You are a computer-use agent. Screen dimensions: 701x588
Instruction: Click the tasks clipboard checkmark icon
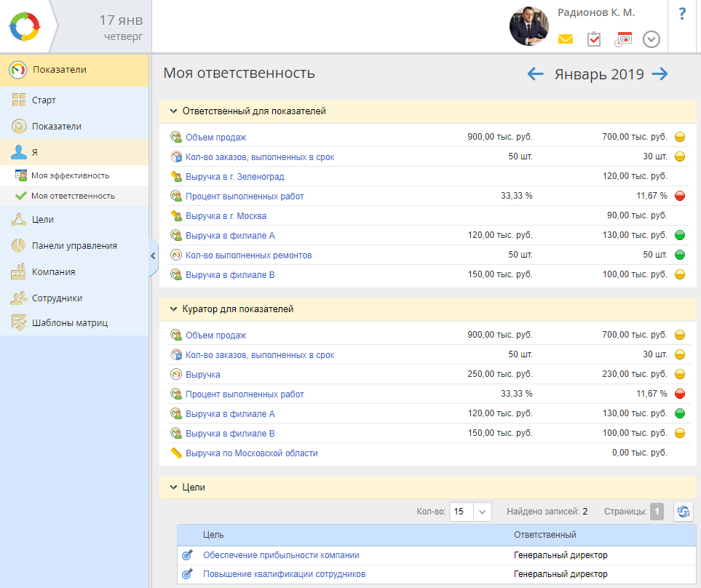point(594,39)
